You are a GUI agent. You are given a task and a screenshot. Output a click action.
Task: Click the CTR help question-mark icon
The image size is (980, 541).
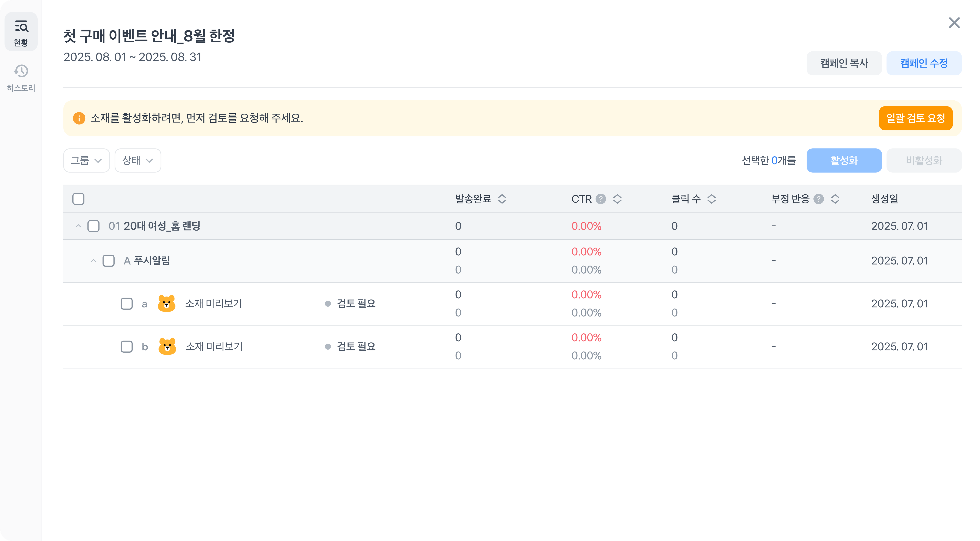pyautogui.click(x=601, y=199)
